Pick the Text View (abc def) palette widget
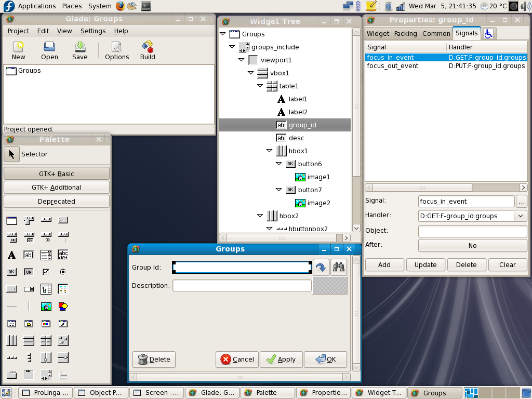The image size is (532, 399). (x=63, y=255)
